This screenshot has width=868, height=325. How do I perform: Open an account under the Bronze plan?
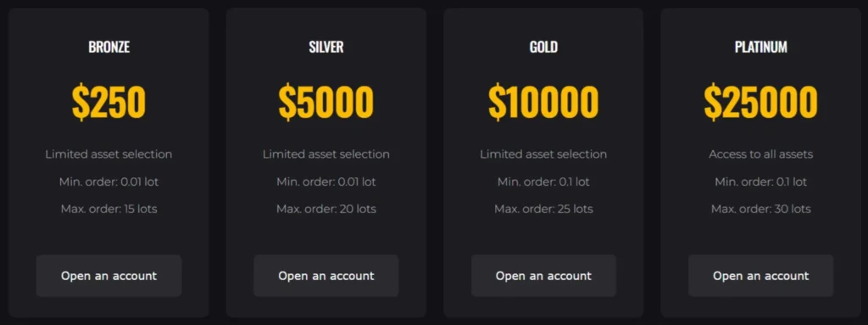pyautogui.click(x=108, y=276)
